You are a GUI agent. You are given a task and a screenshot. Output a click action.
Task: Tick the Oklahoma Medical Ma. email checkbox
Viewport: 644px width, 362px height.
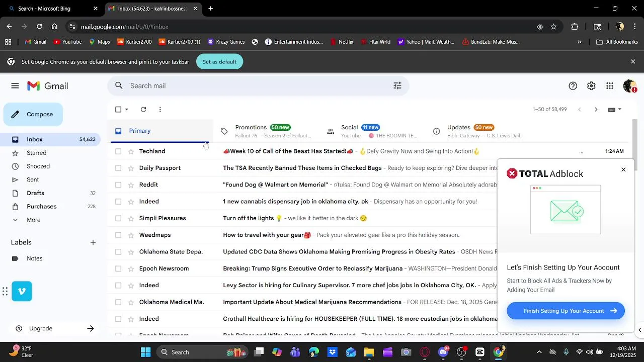click(x=118, y=302)
